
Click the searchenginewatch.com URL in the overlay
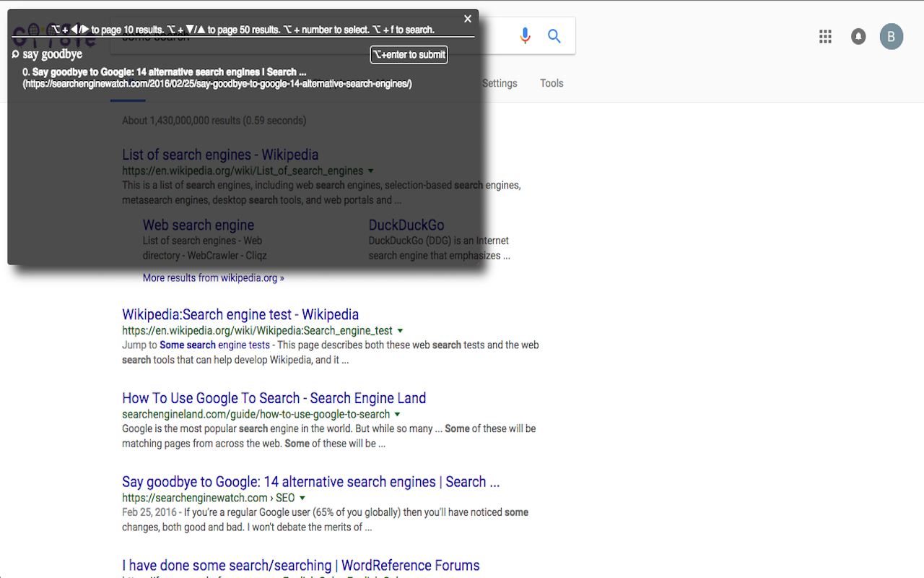pyautogui.click(x=217, y=84)
